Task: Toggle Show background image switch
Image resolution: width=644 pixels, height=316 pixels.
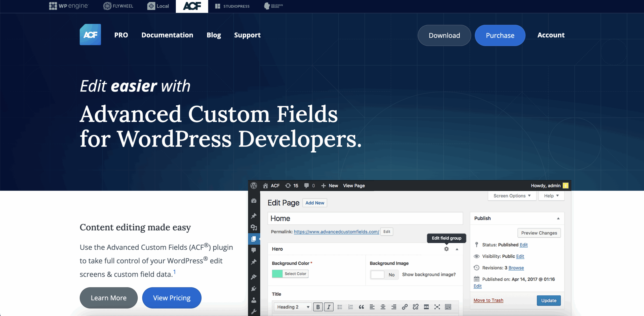Action: point(384,275)
